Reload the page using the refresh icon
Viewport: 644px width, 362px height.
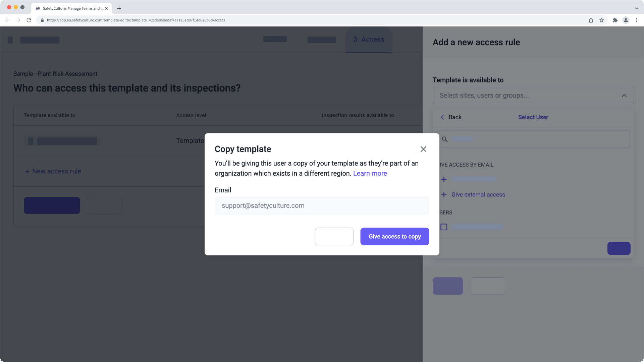[x=29, y=20]
